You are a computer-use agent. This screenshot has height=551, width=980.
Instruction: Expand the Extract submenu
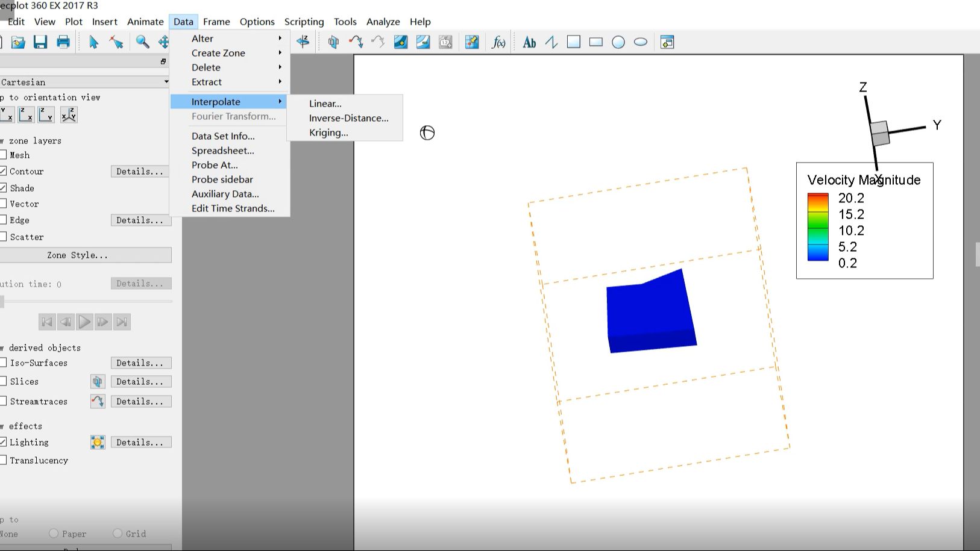point(207,82)
